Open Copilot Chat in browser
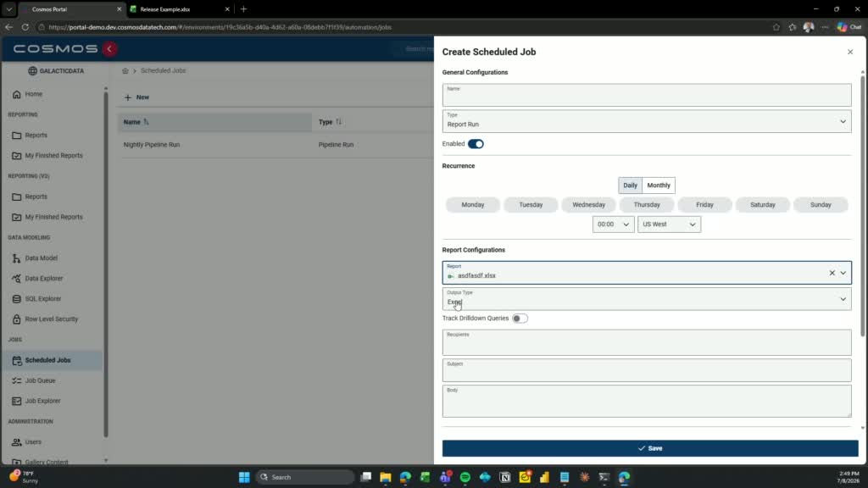The width and height of the screenshot is (868, 488). tap(849, 26)
